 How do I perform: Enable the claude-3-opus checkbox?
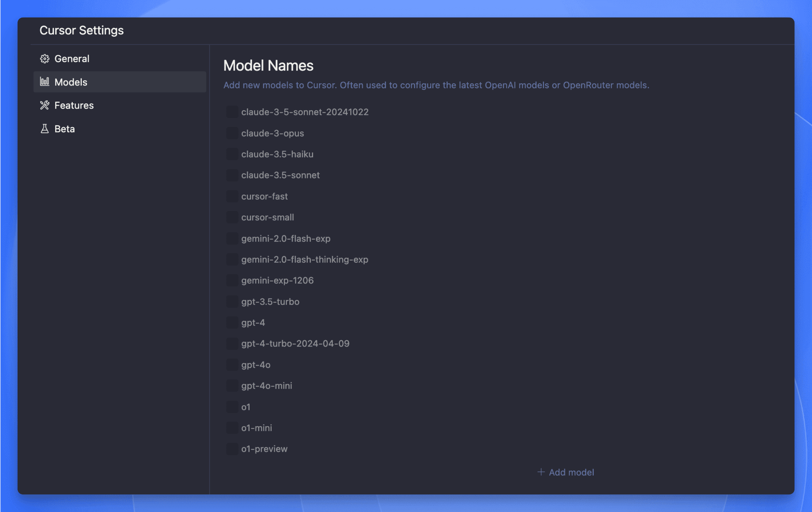click(x=232, y=133)
